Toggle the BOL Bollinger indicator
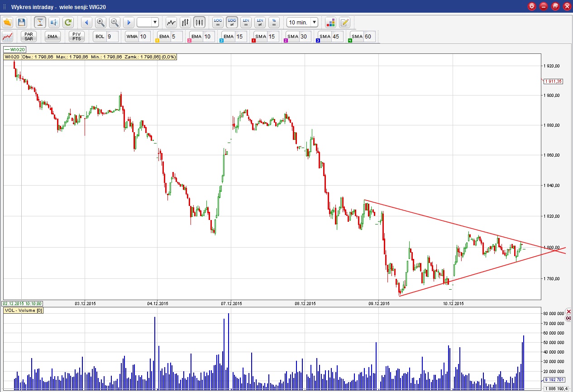The height and width of the screenshot is (392, 573). coord(100,37)
